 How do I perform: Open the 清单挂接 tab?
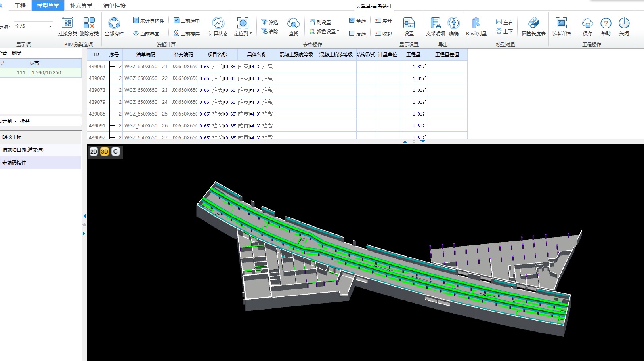pyautogui.click(x=115, y=6)
